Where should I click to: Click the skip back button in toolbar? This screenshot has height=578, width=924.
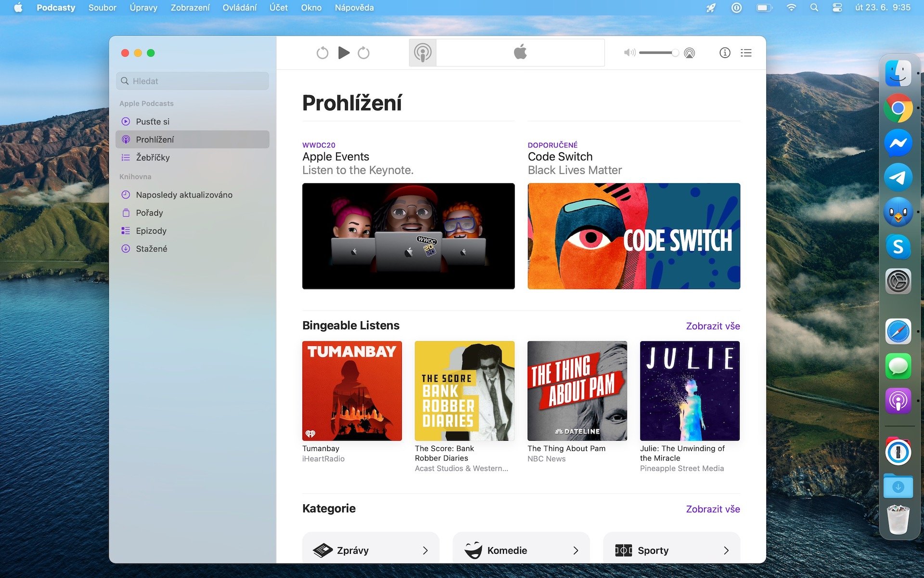(x=322, y=53)
